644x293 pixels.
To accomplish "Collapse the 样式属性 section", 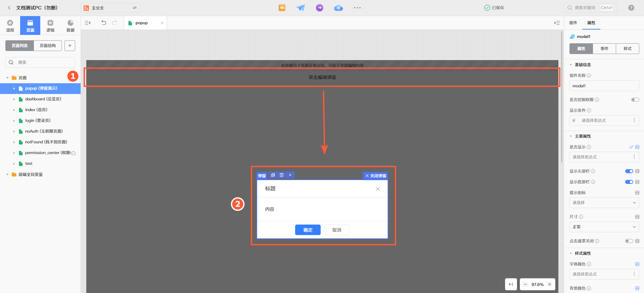I will (570, 253).
